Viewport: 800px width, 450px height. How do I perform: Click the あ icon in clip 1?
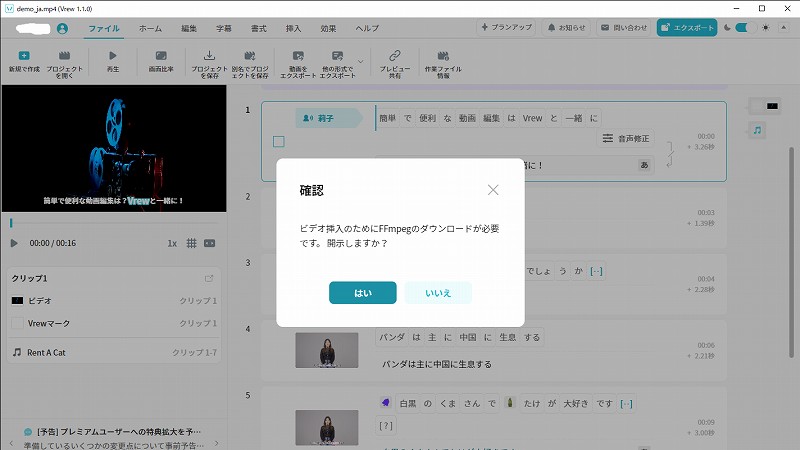644,165
